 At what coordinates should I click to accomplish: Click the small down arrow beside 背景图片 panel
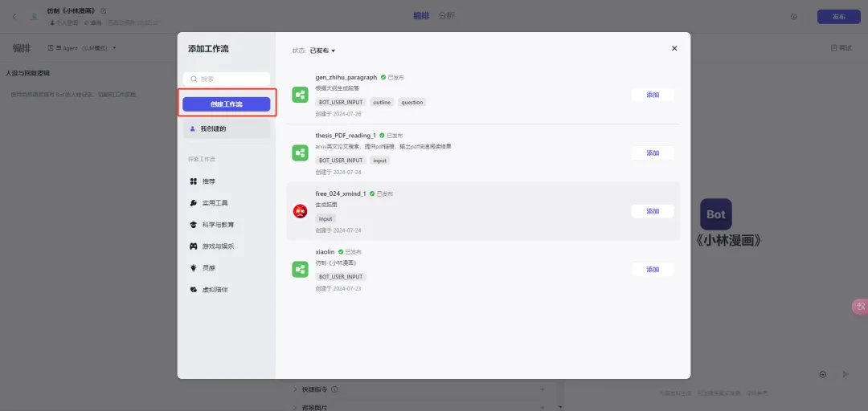pos(560,407)
